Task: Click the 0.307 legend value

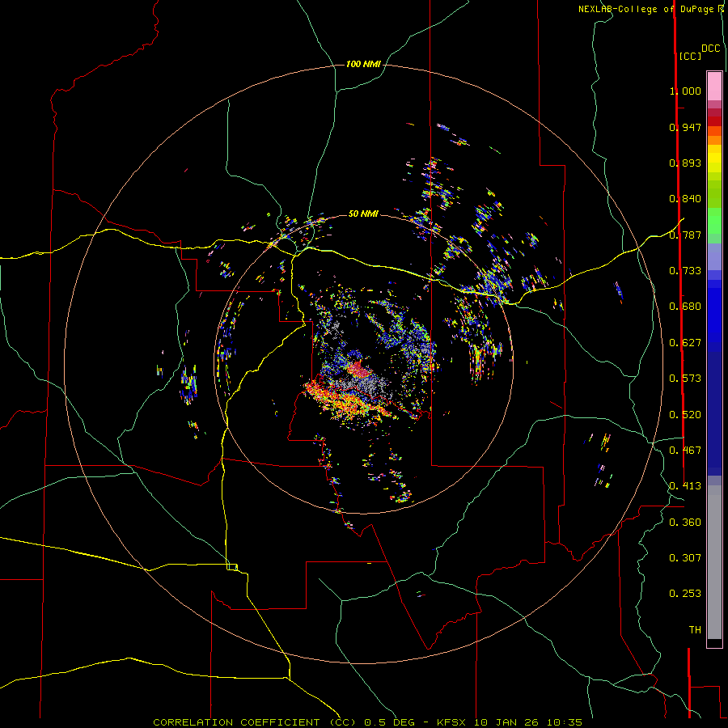Action: pos(685,558)
